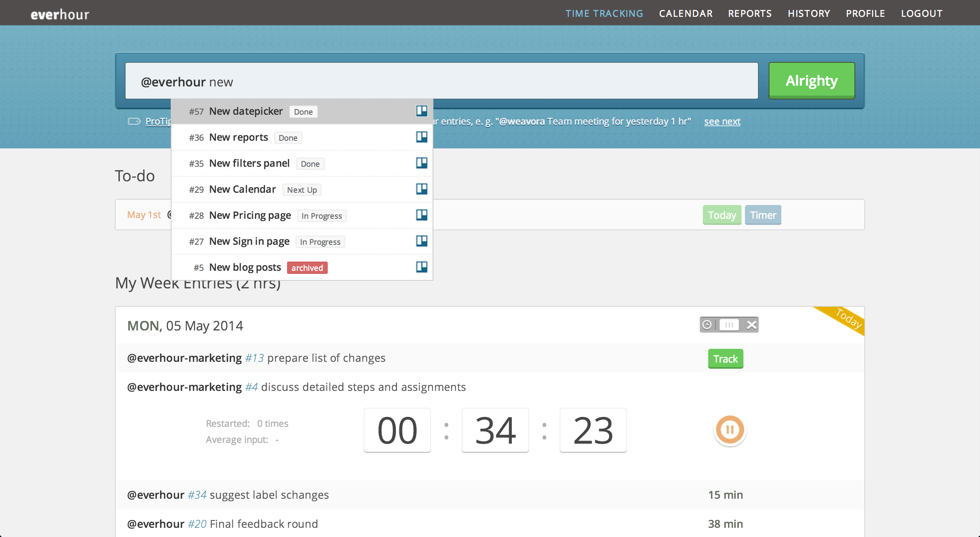The width and height of the screenshot is (980, 537).
Task: Click the clock icon in the day toggle
Action: tap(707, 325)
